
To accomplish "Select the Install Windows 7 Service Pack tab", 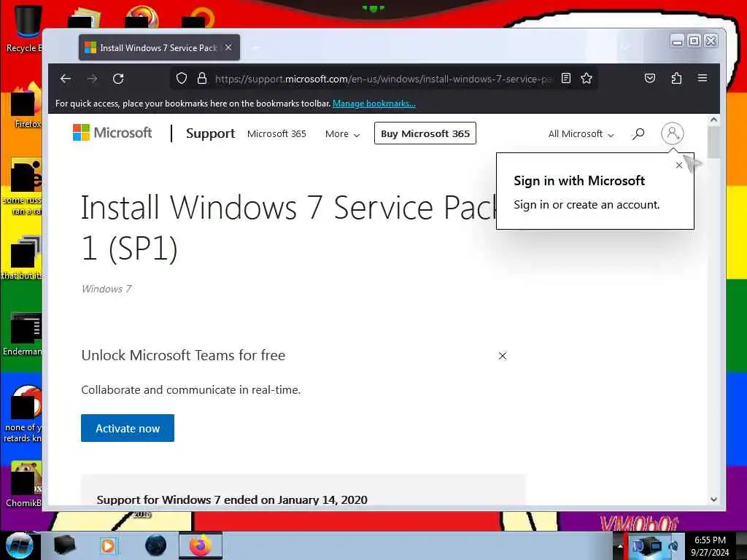I will [x=159, y=47].
